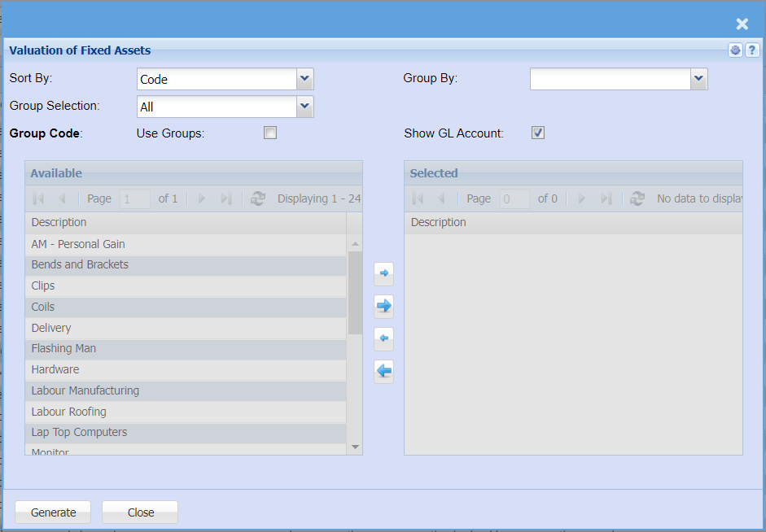The height and width of the screenshot is (532, 766).
Task: Select Bends and Brackets in Available list
Action: click(80, 265)
